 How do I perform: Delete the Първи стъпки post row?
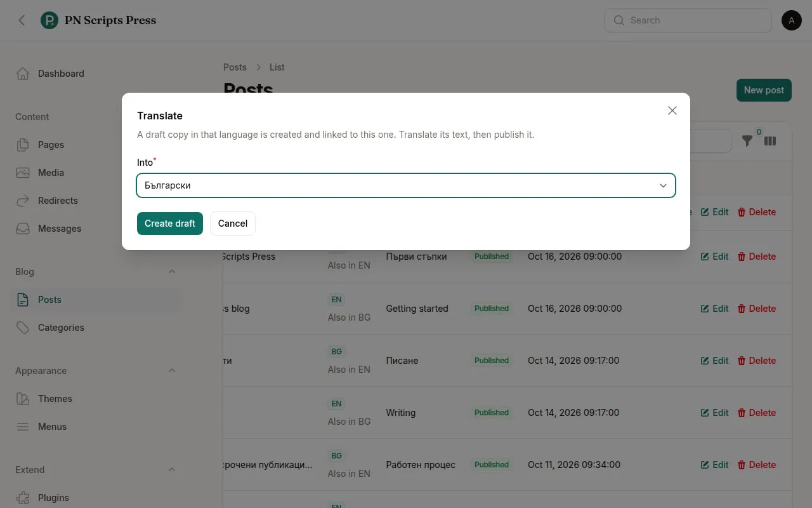(757, 257)
